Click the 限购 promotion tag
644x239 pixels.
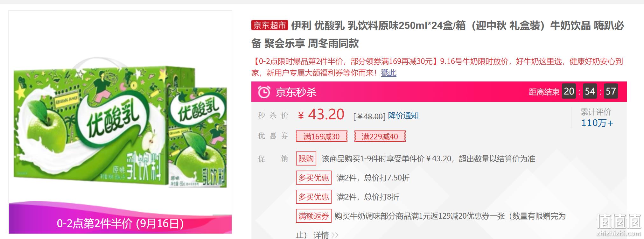(x=306, y=158)
